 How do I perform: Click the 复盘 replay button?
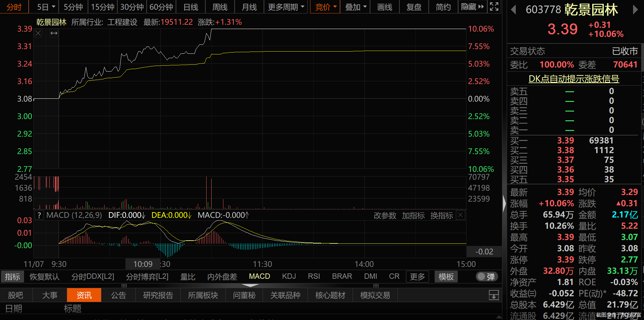coord(414,7)
